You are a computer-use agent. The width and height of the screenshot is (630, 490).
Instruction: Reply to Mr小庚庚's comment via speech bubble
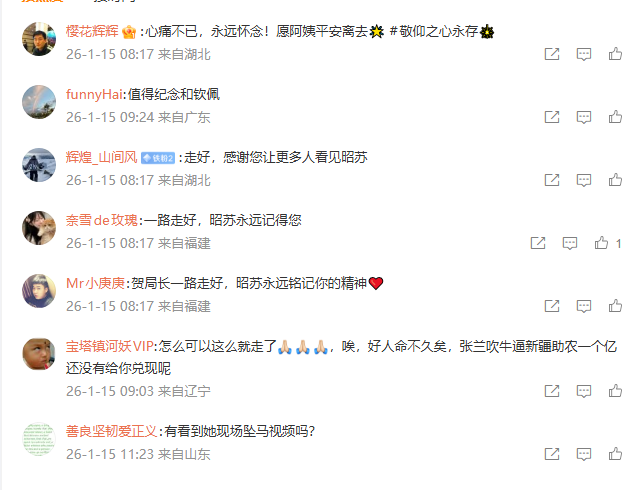(x=584, y=306)
